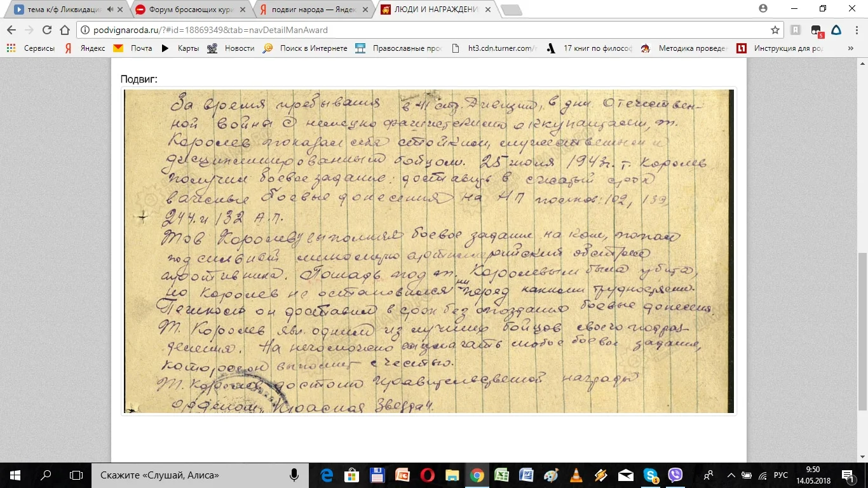The image size is (868, 488).
Task: Open PowerPoint from the taskbar
Action: pyautogui.click(x=402, y=475)
